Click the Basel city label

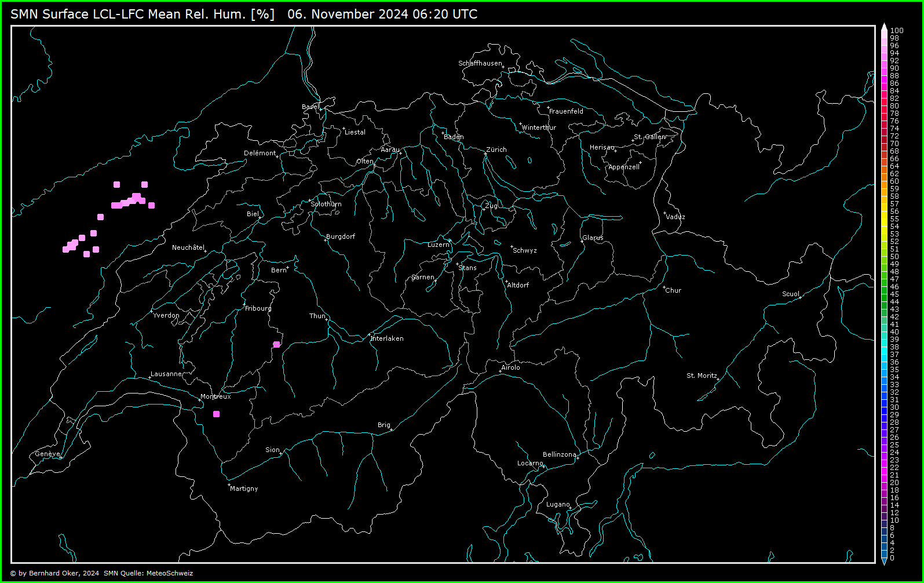[x=310, y=107]
